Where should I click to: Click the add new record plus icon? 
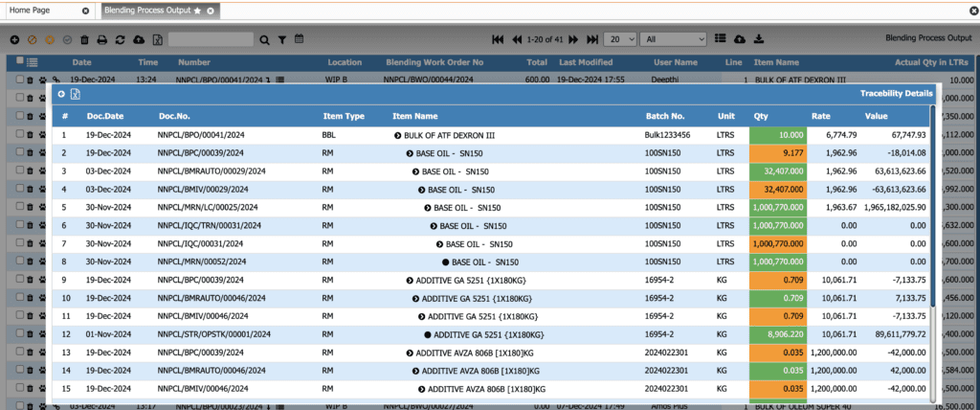point(14,39)
